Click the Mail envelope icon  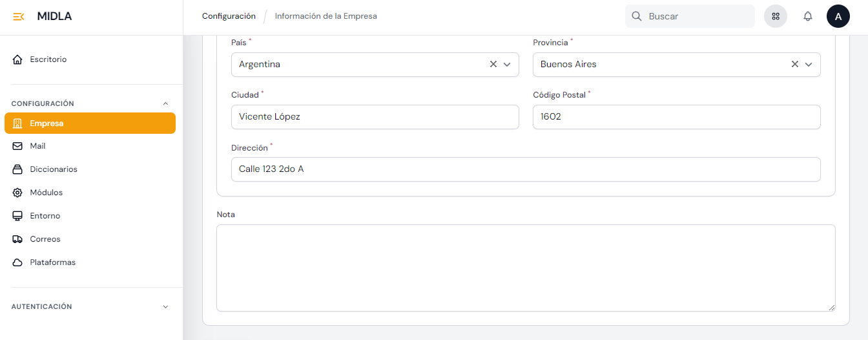click(x=17, y=146)
